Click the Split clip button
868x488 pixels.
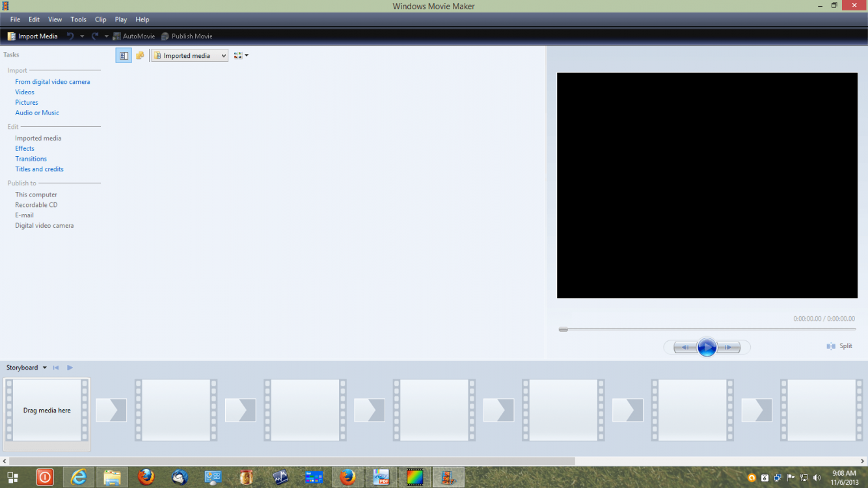point(839,347)
